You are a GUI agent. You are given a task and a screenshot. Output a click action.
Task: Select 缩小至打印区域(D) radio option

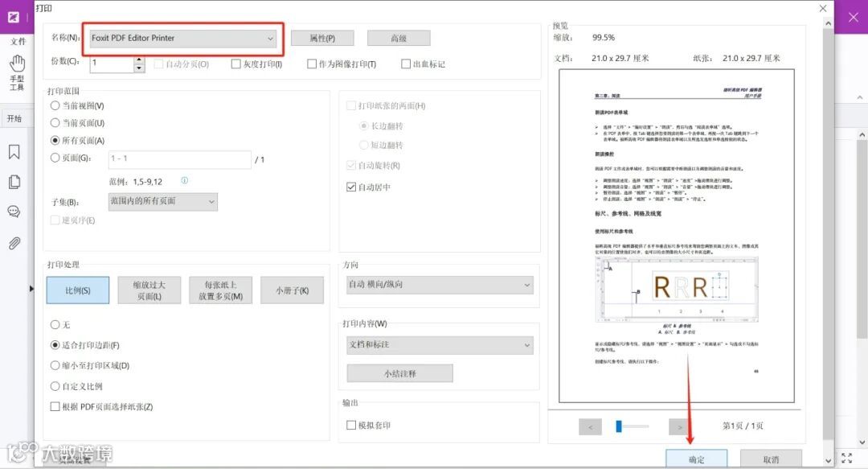click(55, 365)
